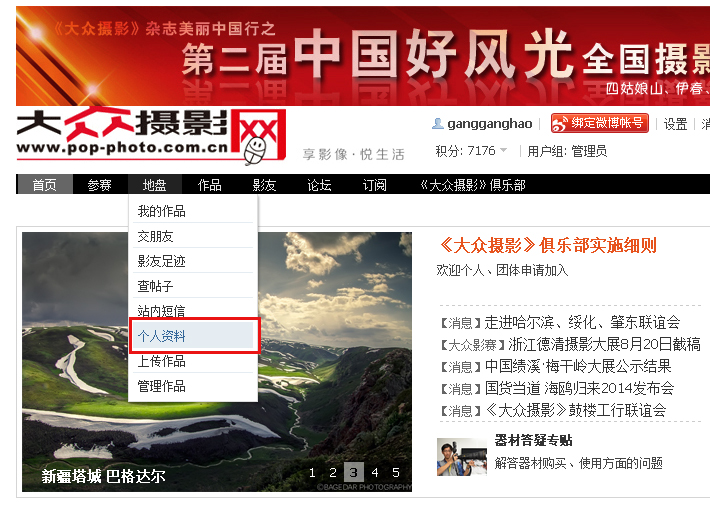Image resolution: width=710 pixels, height=506 pixels.
Task: Click the 用户组: 管理员 text
Action: (567, 151)
